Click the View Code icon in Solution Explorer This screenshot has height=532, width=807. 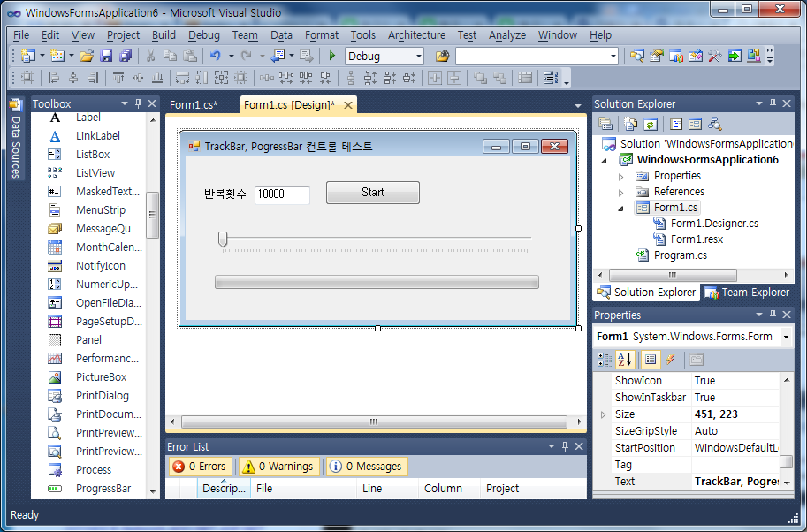pyautogui.click(x=676, y=124)
